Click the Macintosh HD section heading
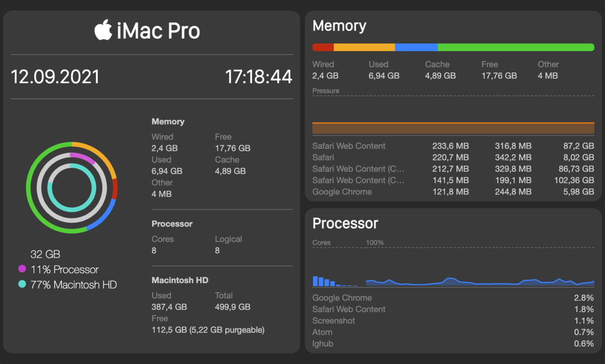Image resolution: width=605 pixels, height=364 pixels. coord(180,280)
